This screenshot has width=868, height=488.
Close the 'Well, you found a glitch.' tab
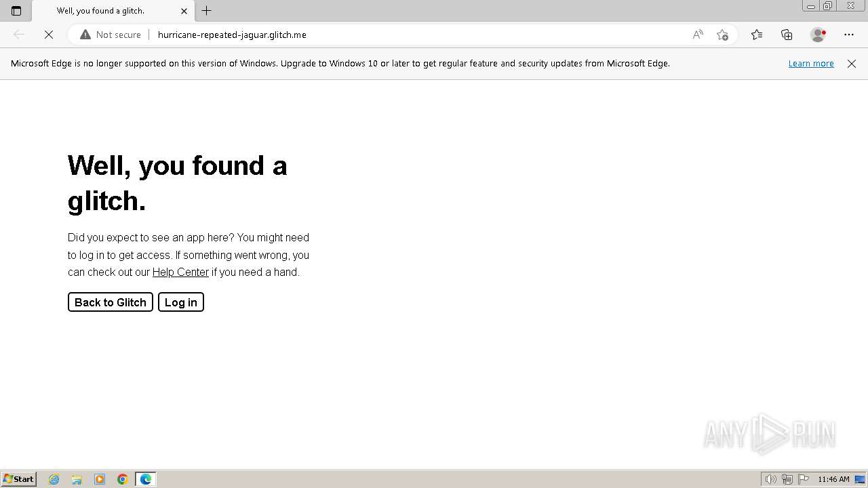[x=184, y=11]
